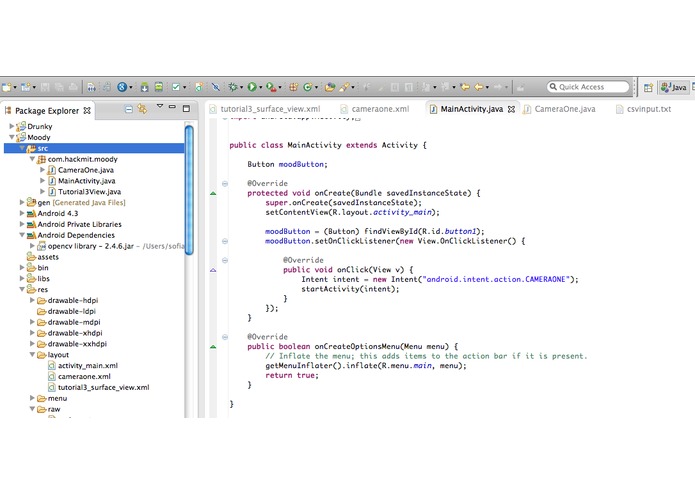Click the Open Type folder icon
The width and height of the screenshot is (695, 494).
(330, 87)
